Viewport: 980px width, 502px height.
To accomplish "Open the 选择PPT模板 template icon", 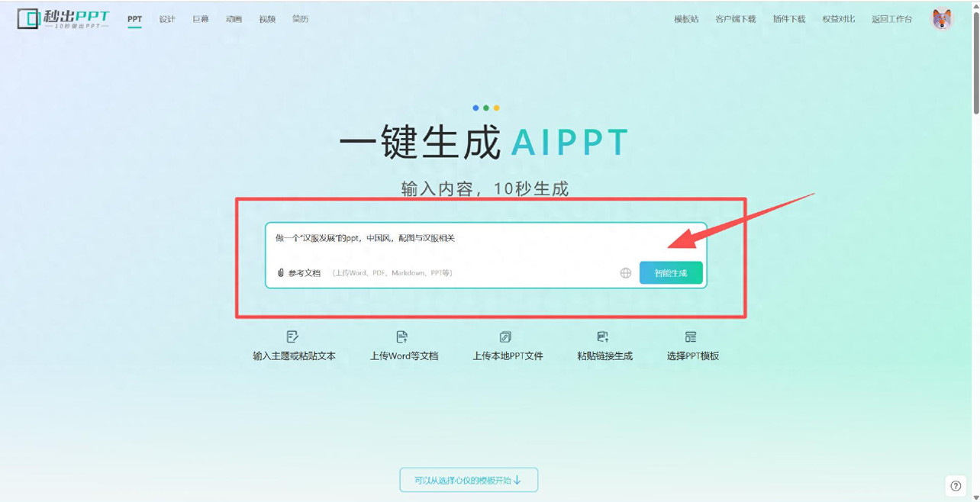I will point(691,336).
